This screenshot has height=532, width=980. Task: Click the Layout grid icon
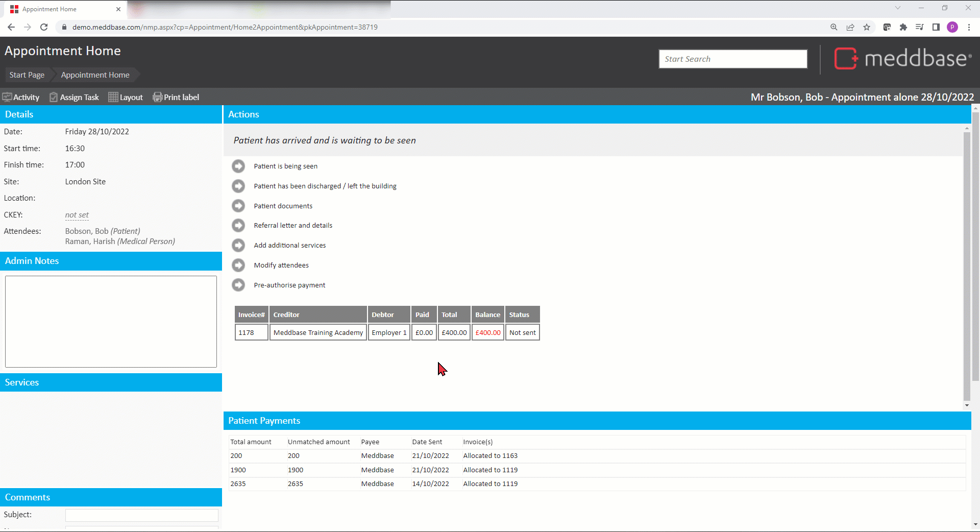[x=113, y=97]
